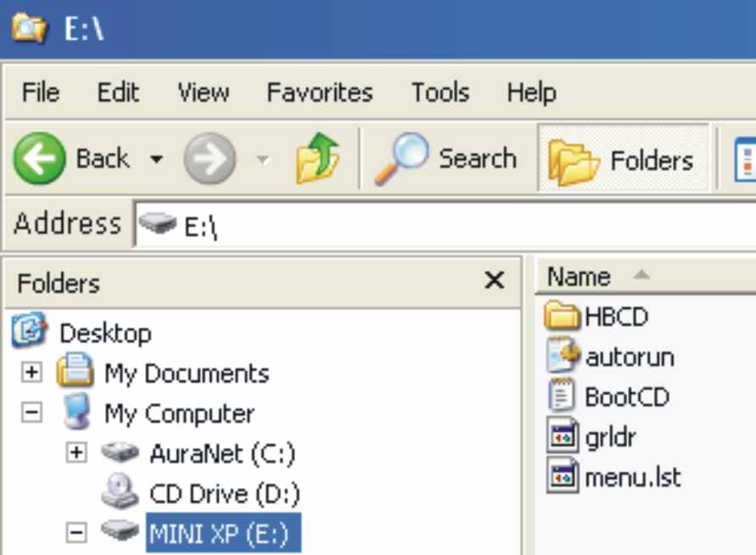
Task: Select CD Drive (D:) in folder tree
Action: click(x=225, y=494)
